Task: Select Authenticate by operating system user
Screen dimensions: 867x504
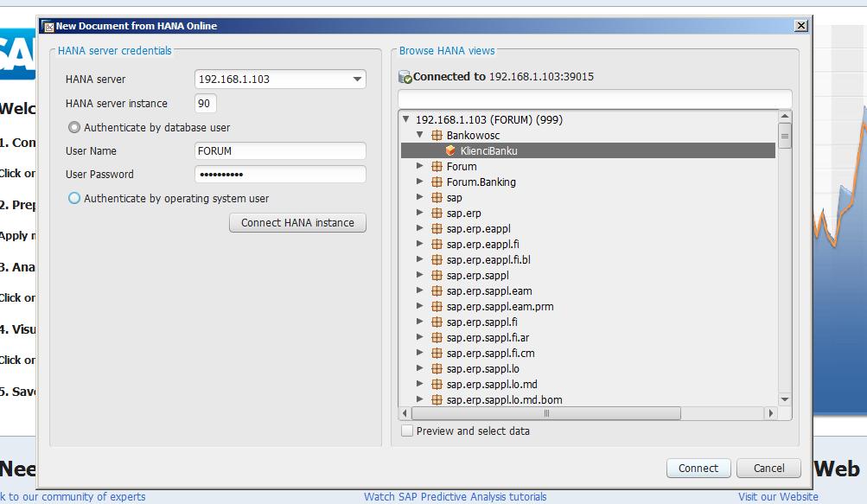Action: click(74, 198)
